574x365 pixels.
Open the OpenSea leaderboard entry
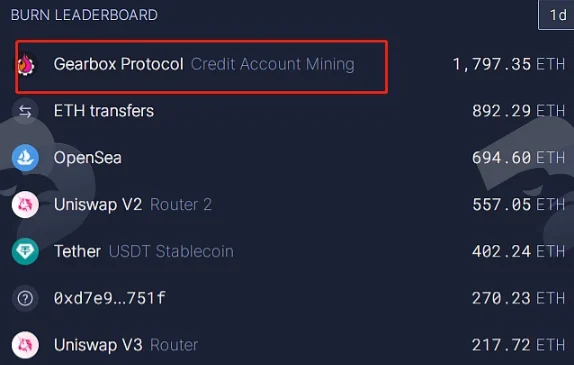(x=88, y=158)
